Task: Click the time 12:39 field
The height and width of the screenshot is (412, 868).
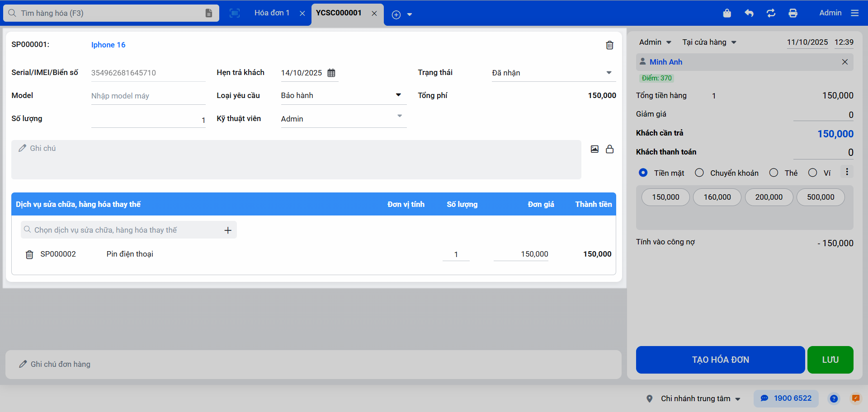Action: 844,42
